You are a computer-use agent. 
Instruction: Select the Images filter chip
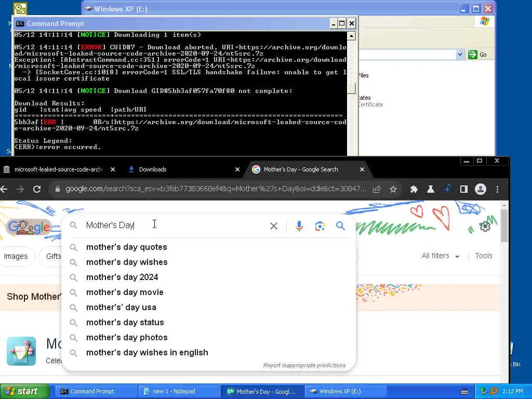point(16,257)
